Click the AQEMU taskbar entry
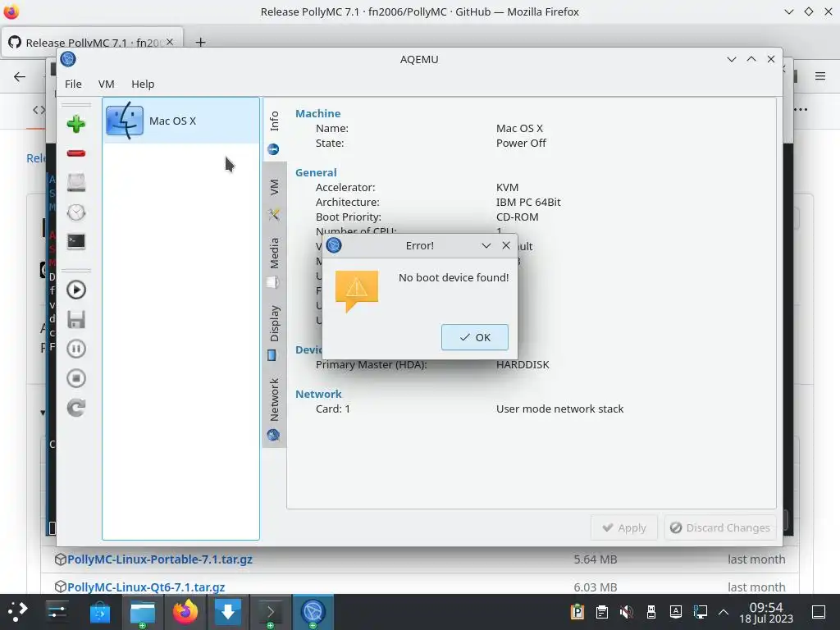Image resolution: width=840 pixels, height=630 pixels. pyautogui.click(x=313, y=612)
